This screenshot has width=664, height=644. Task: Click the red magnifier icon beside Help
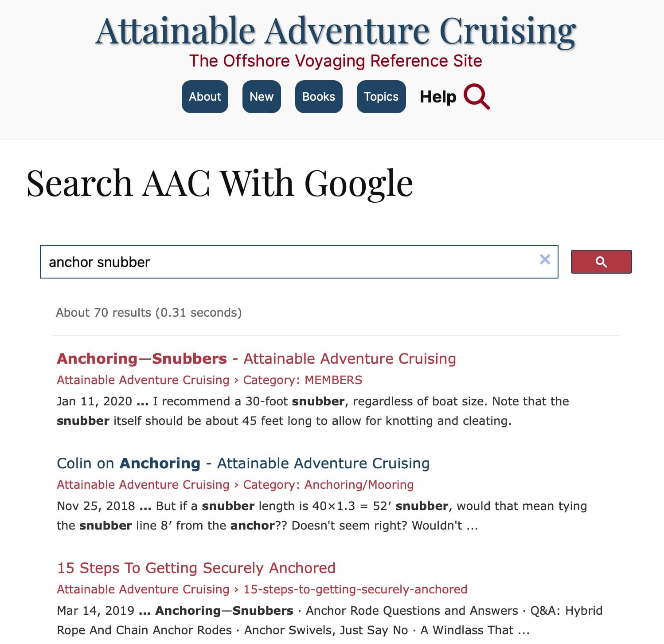pos(477,96)
